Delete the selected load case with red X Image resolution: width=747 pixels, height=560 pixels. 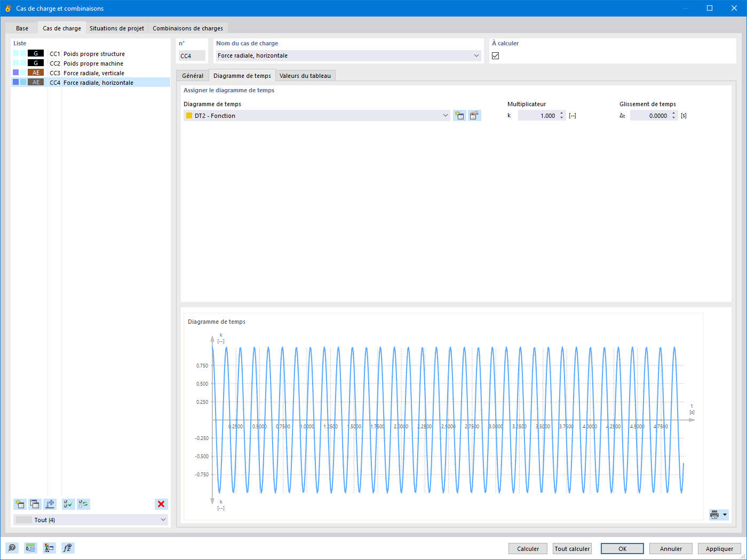click(x=161, y=504)
